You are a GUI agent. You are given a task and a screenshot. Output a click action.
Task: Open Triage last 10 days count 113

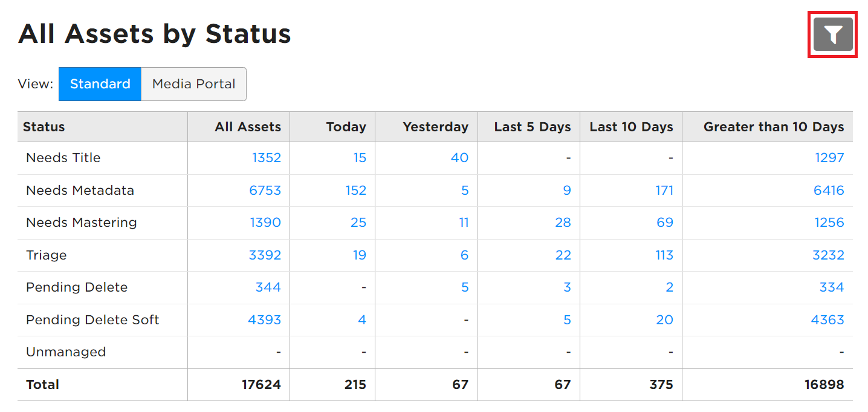pos(664,255)
